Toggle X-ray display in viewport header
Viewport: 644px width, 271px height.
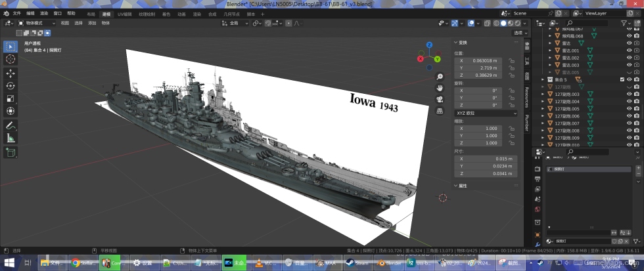[487, 24]
